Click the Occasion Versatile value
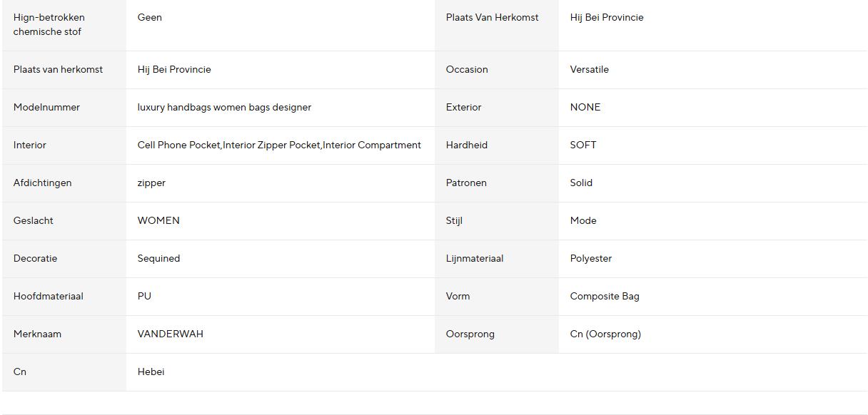 click(589, 70)
